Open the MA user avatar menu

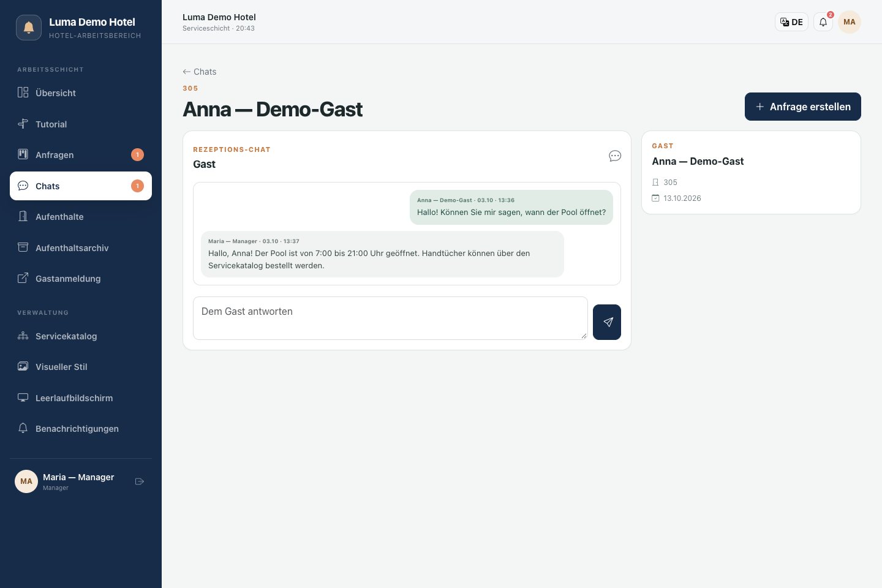pyautogui.click(x=850, y=22)
